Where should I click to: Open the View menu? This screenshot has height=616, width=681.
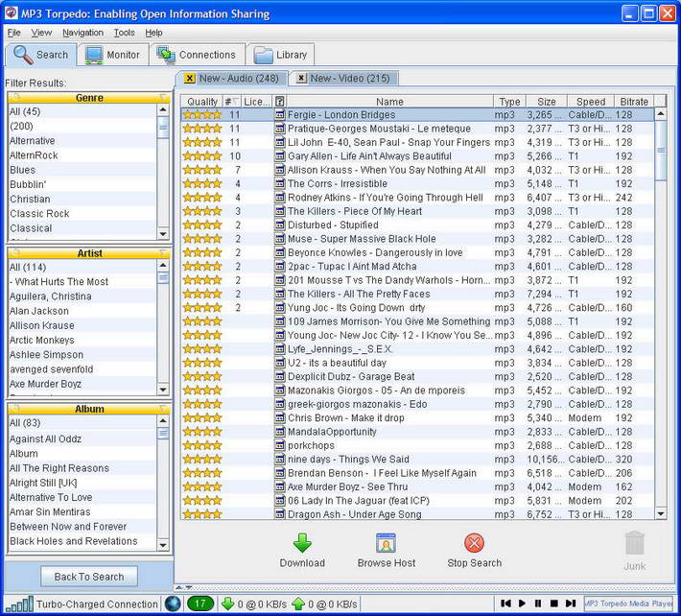coord(41,33)
